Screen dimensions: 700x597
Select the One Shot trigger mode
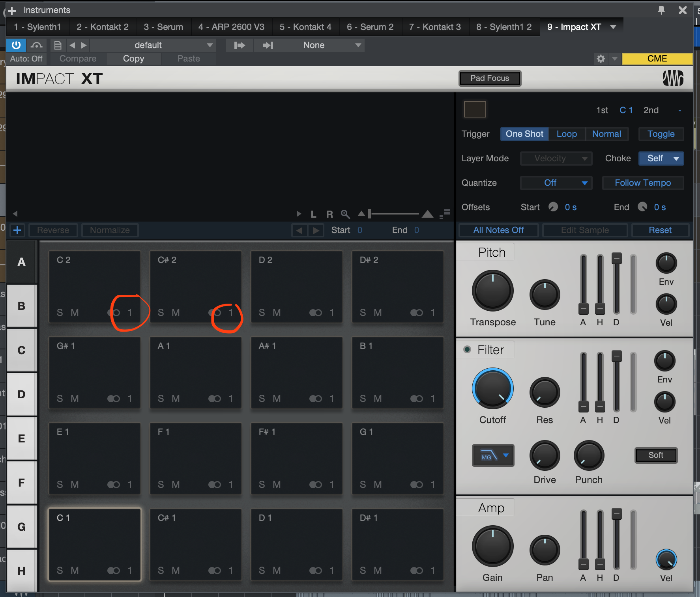(x=524, y=134)
